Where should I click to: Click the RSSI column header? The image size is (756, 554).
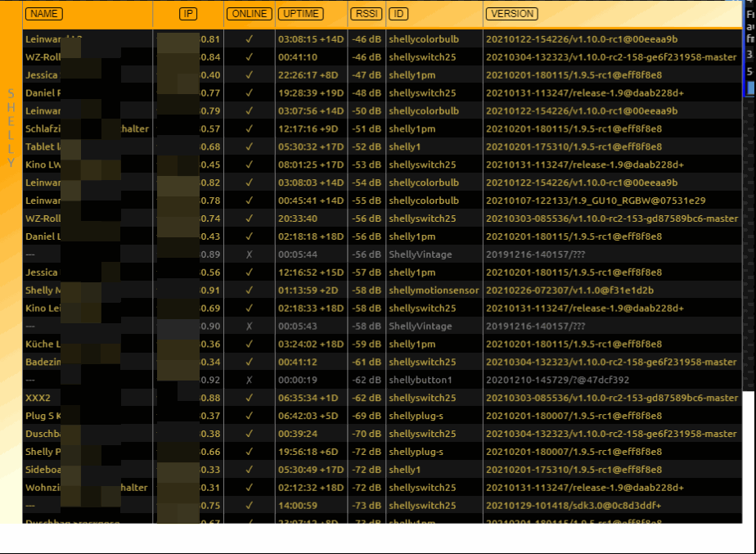366,14
